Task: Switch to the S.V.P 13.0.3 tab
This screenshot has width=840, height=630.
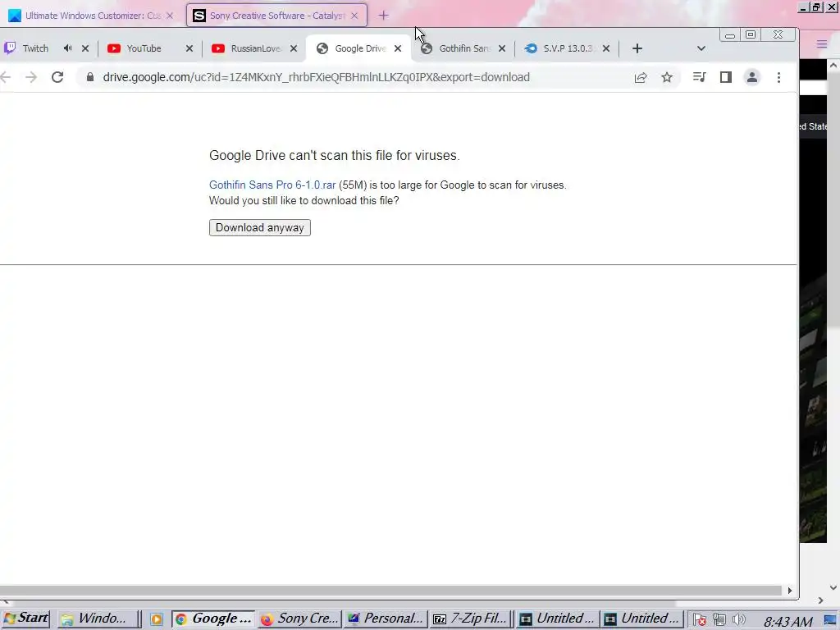Action: [x=567, y=48]
